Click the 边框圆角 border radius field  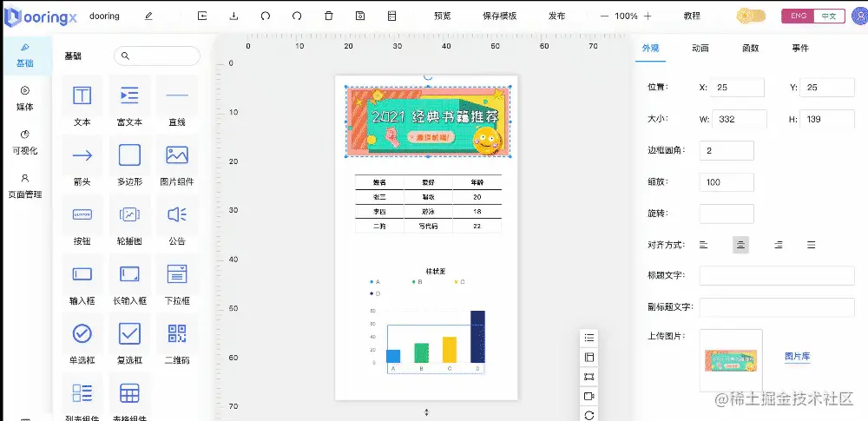click(727, 151)
